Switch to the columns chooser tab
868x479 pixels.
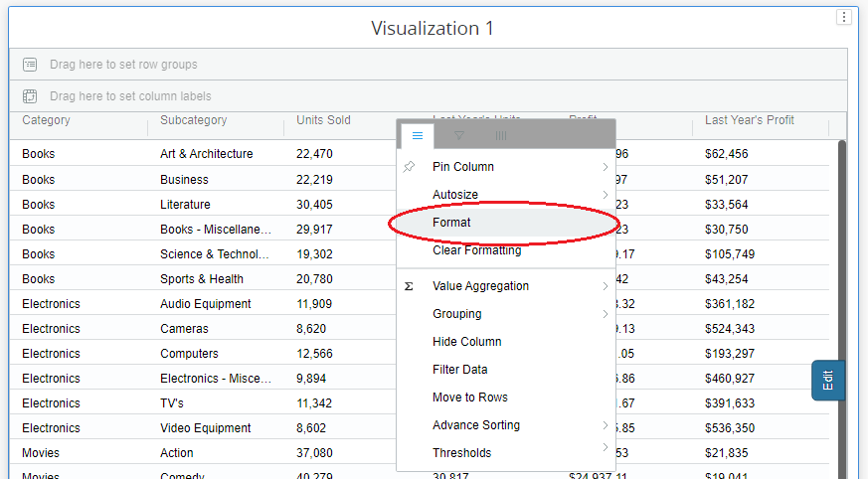tap(501, 135)
